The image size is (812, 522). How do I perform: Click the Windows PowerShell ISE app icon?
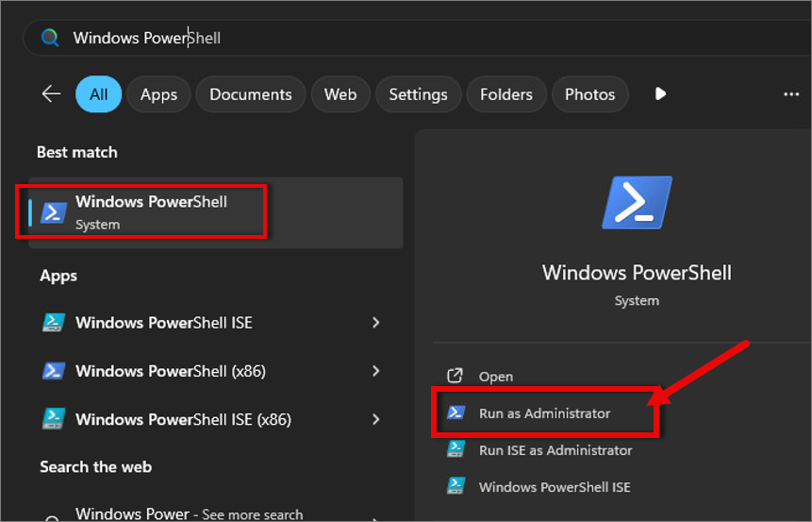[54, 323]
